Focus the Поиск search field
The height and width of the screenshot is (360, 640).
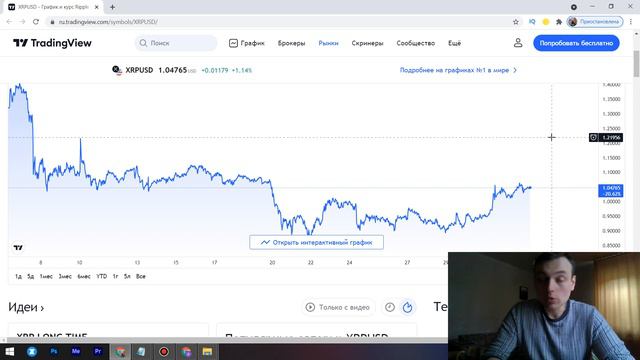(x=176, y=43)
